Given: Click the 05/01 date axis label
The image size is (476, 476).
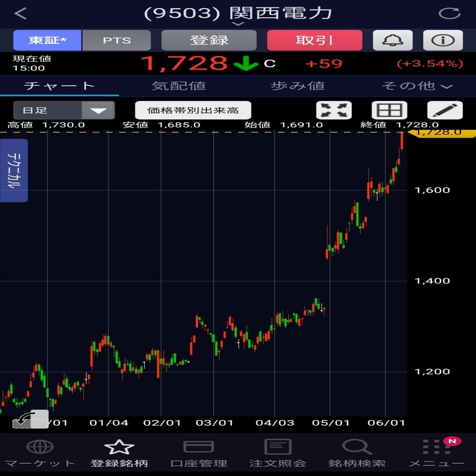Looking at the screenshot, I should point(331,423).
